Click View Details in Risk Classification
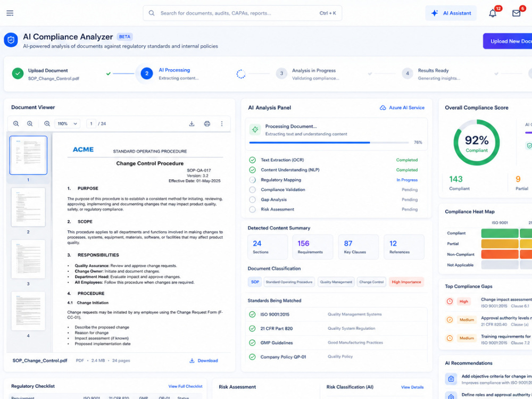This screenshot has width=532, height=399. coord(412,387)
